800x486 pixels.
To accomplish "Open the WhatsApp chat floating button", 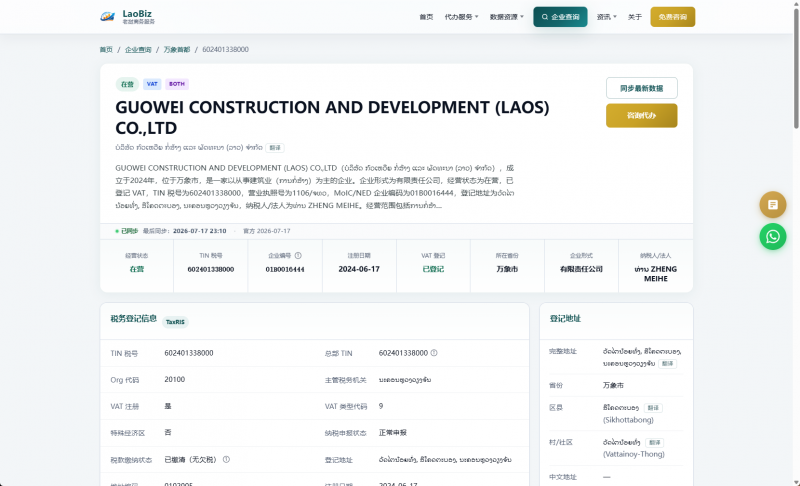I will pyautogui.click(x=772, y=237).
